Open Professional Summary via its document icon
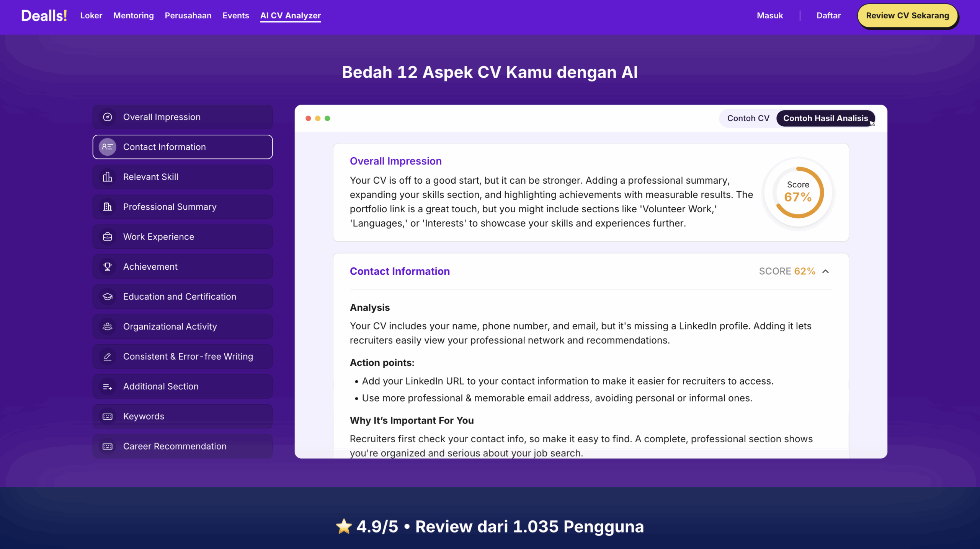This screenshot has height=549, width=980. pyautogui.click(x=107, y=207)
